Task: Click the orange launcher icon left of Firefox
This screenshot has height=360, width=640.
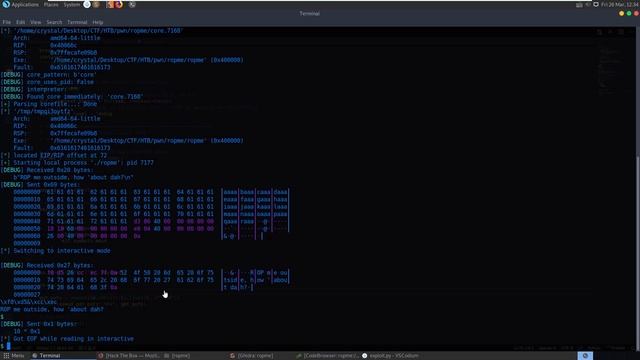Action: point(110,4)
